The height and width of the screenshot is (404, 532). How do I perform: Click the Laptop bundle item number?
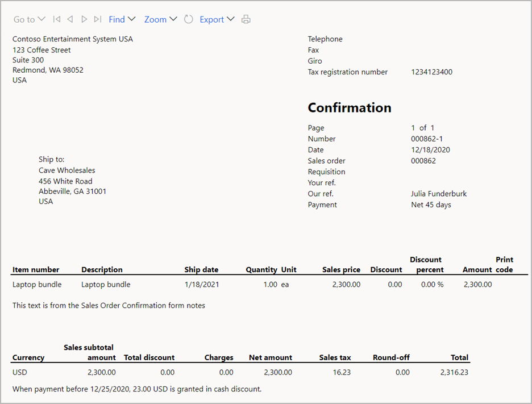(37, 284)
